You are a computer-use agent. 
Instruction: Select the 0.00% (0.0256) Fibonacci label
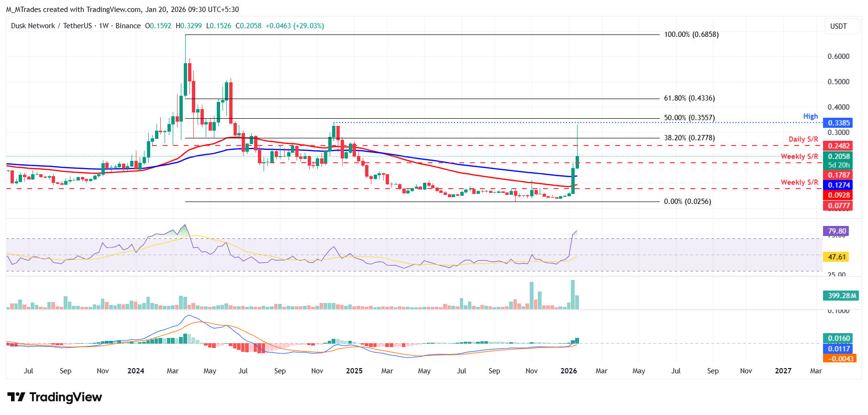tap(687, 202)
